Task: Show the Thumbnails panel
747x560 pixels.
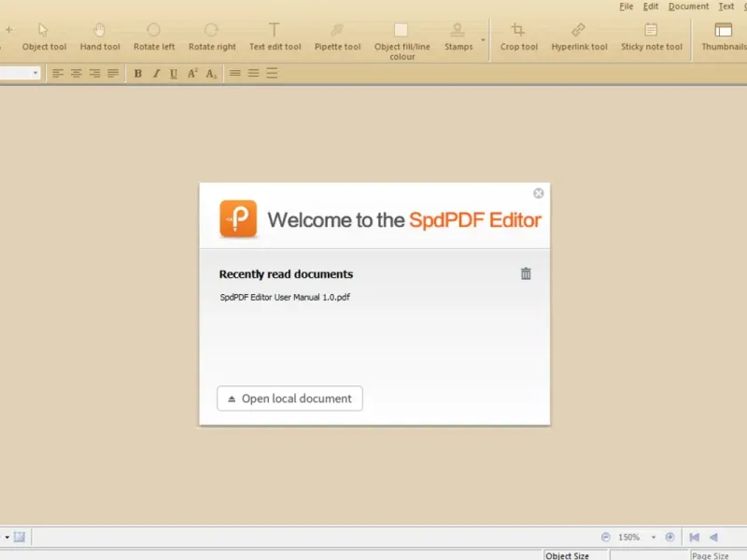Action: point(724,36)
